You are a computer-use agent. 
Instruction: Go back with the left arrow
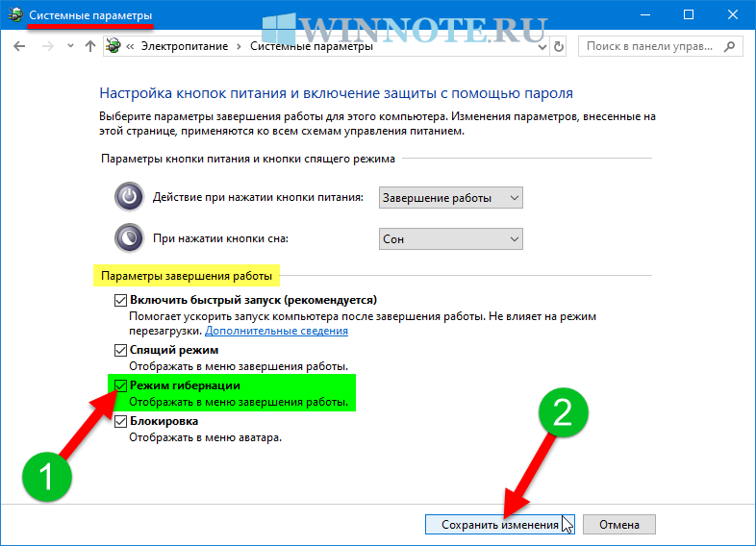click(x=19, y=46)
